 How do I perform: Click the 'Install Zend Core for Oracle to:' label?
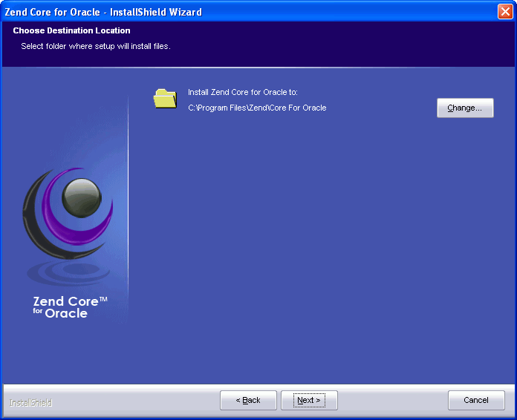click(243, 92)
